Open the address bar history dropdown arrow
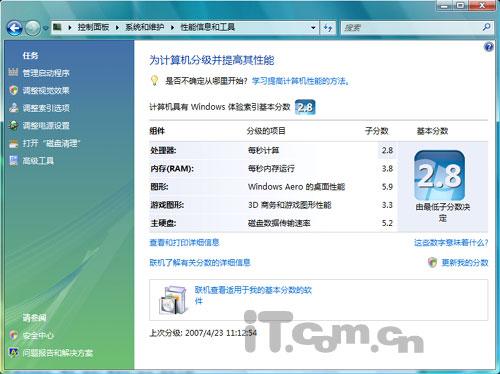This screenshot has width=500, height=374. pos(313,28)
